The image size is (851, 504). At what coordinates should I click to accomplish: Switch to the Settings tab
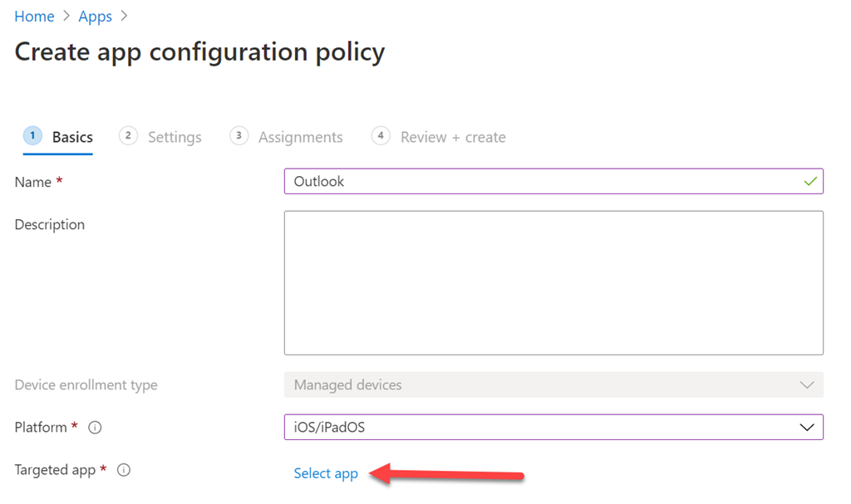pyautogui.click(x=175, y=137)
